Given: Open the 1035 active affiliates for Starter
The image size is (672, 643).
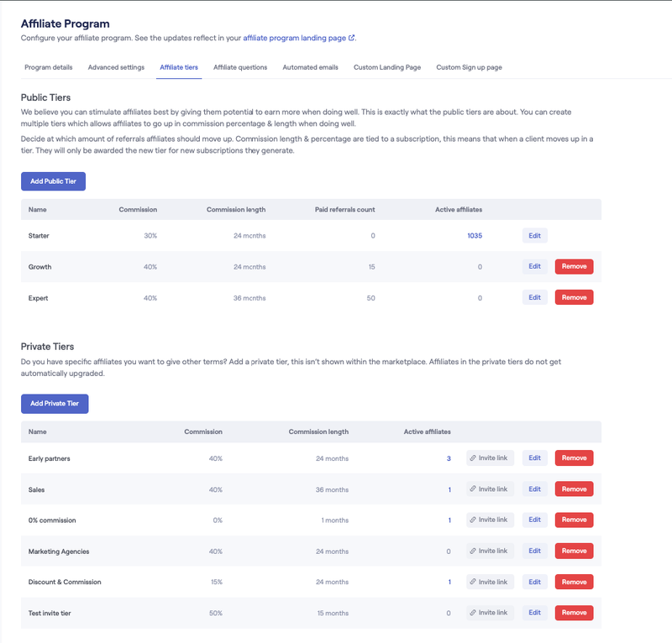Looking at the screenshot, I should click(x=475, y=236).
